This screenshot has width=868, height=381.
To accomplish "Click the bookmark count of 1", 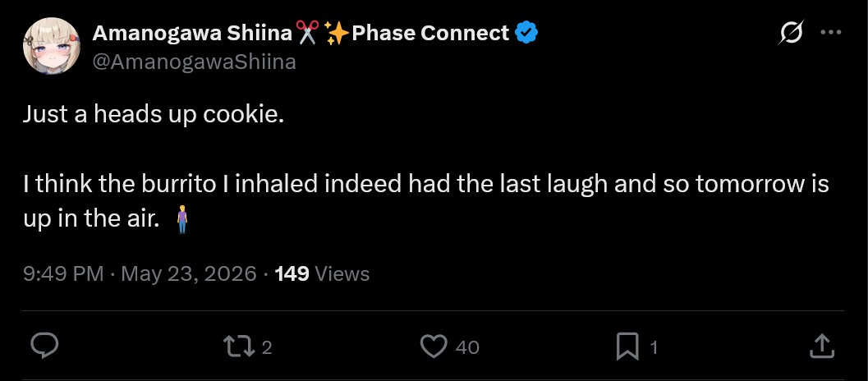I will click(654, 348).
